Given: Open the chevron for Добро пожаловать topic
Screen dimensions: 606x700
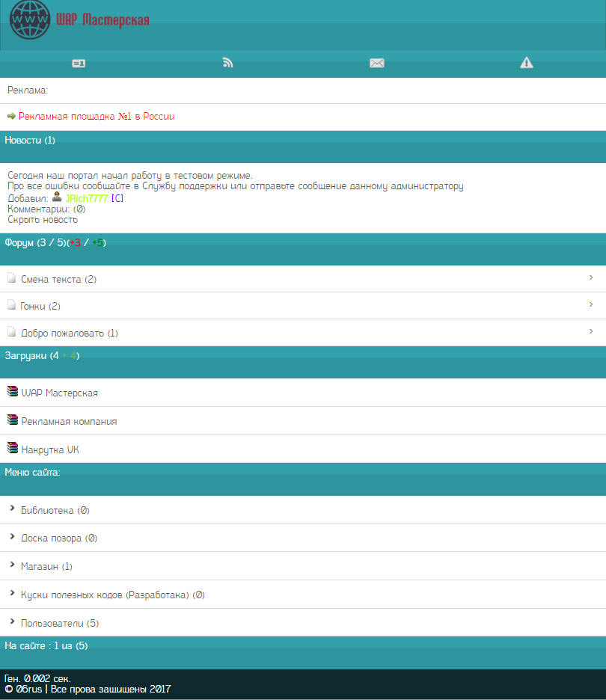Looking at the screenshot, I should [x=591, y=331].
